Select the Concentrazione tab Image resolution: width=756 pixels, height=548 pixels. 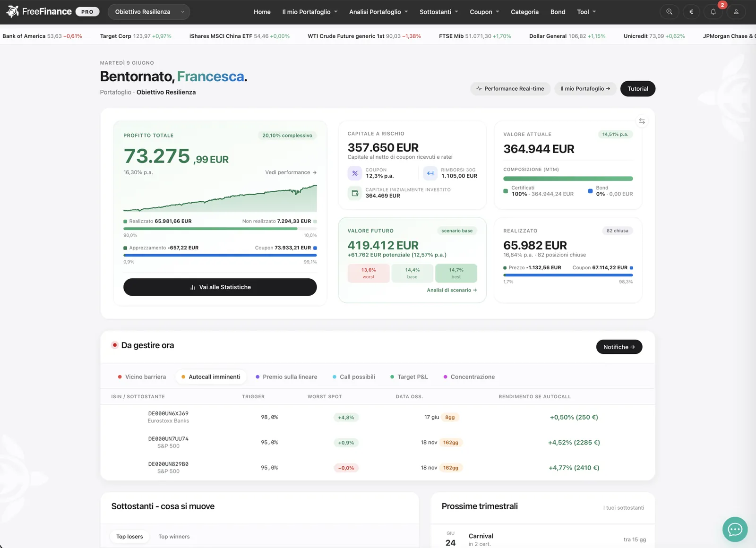469,377
